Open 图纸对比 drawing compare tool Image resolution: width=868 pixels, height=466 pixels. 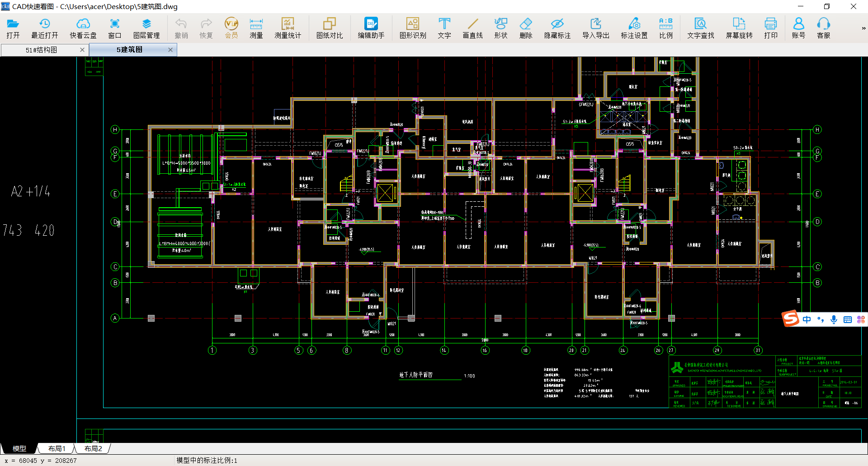point(330,29)
